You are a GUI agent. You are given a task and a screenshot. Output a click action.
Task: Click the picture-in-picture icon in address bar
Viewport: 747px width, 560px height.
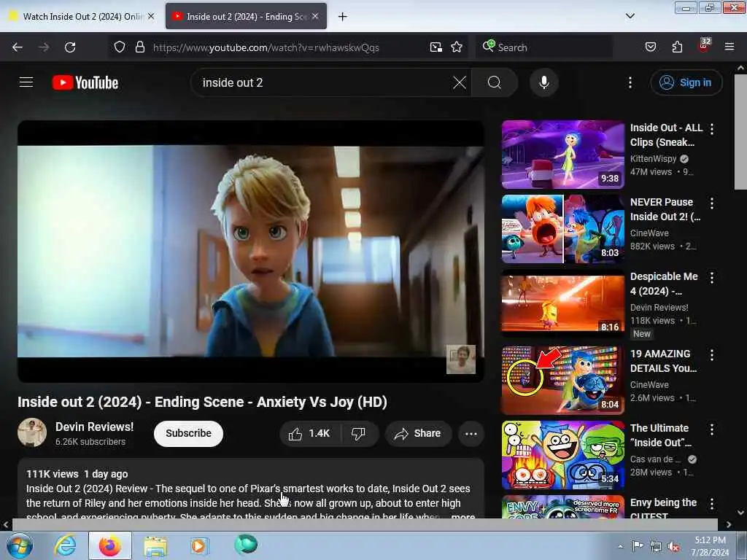click(x=436, y=47)
